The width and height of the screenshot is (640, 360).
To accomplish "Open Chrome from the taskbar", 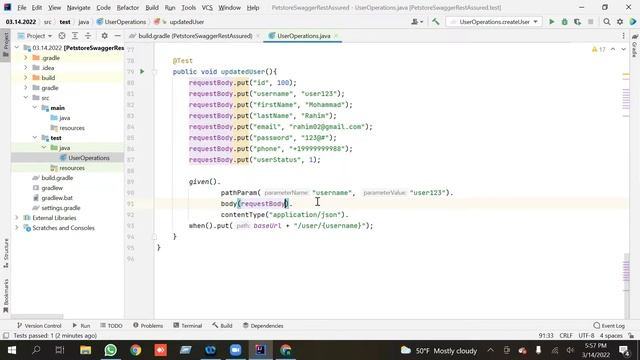I will (x=136, y=350).
